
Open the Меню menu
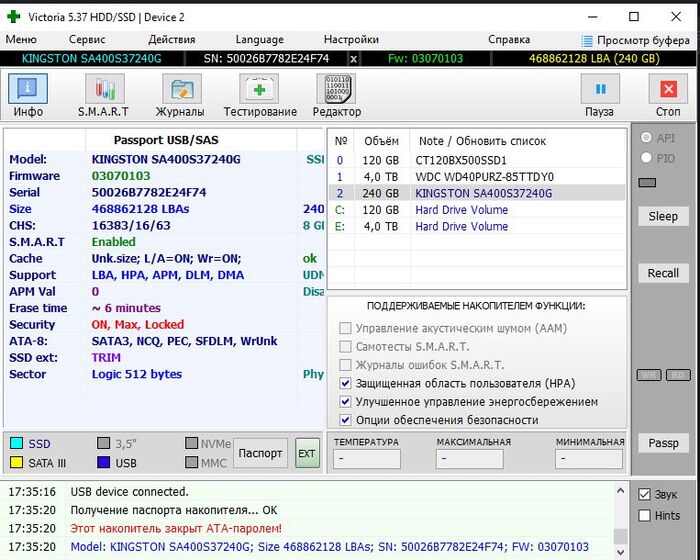21,40
